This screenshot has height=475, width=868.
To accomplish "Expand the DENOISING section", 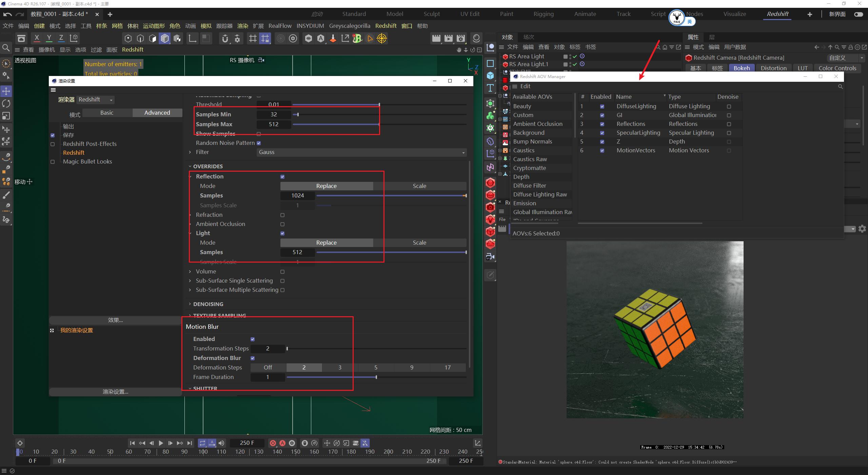I will pos(207,304).
